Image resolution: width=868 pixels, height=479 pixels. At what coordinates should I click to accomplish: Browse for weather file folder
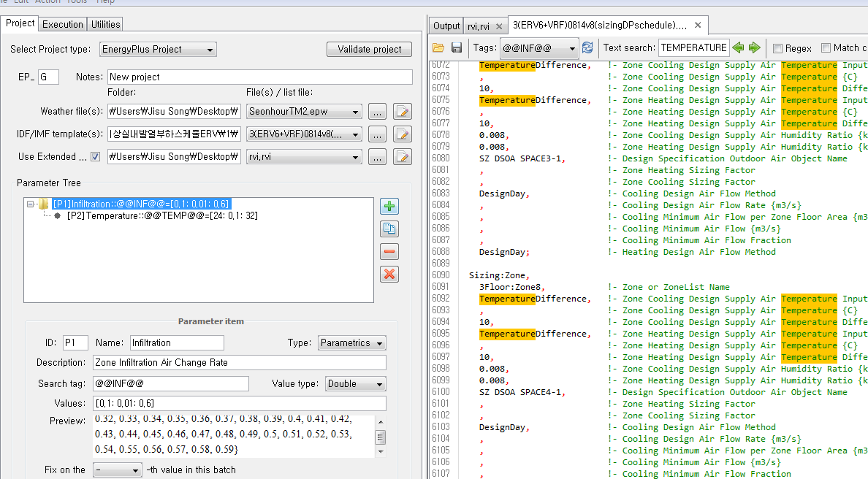tap(377, 112)
